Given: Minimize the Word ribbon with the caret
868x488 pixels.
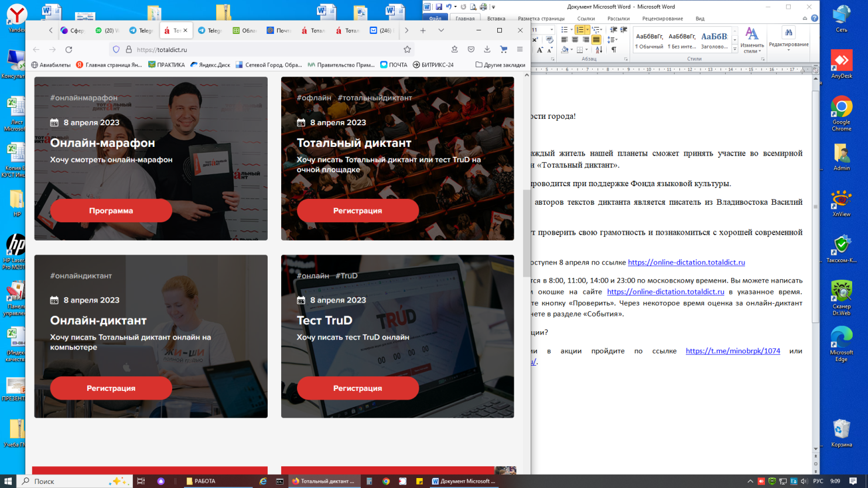Looking at the screenshot, I should pos(805,18).
